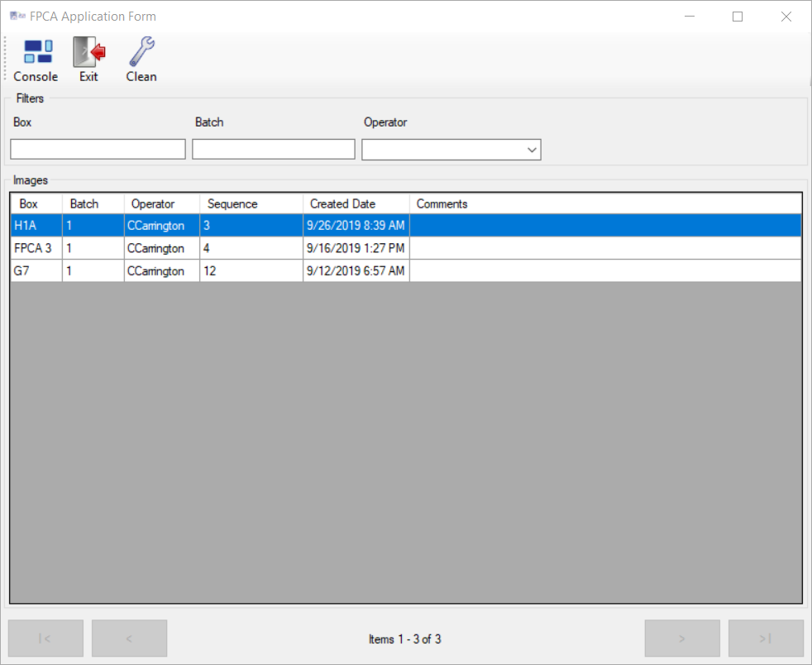Click the FPCA app title icon
Image resolution: width=812 pixels, height=665 pixels.
tap(17, 16)
